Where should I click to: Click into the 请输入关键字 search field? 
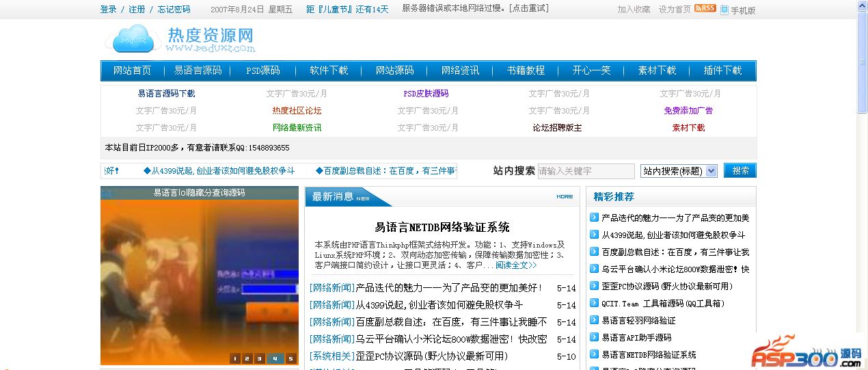click(586, 171)
